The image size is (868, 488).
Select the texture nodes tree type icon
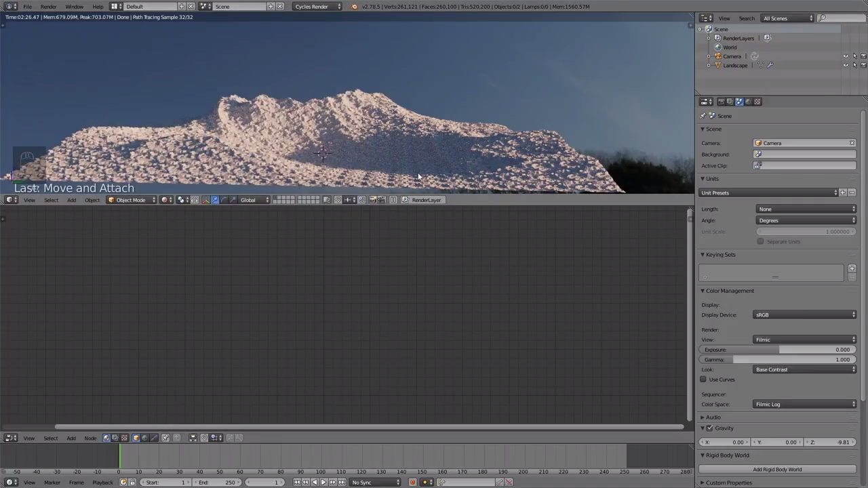pyautogui.click(x=125, y=438)
